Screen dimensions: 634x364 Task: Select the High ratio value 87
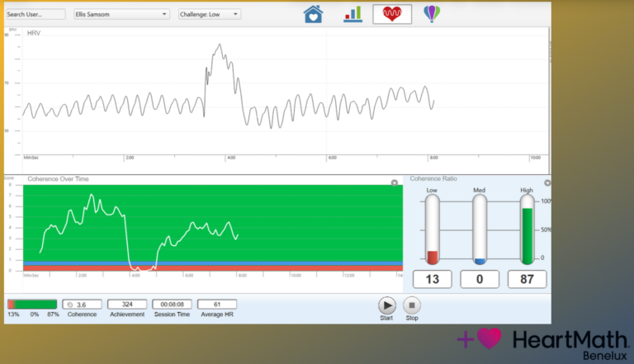(527, 279)
